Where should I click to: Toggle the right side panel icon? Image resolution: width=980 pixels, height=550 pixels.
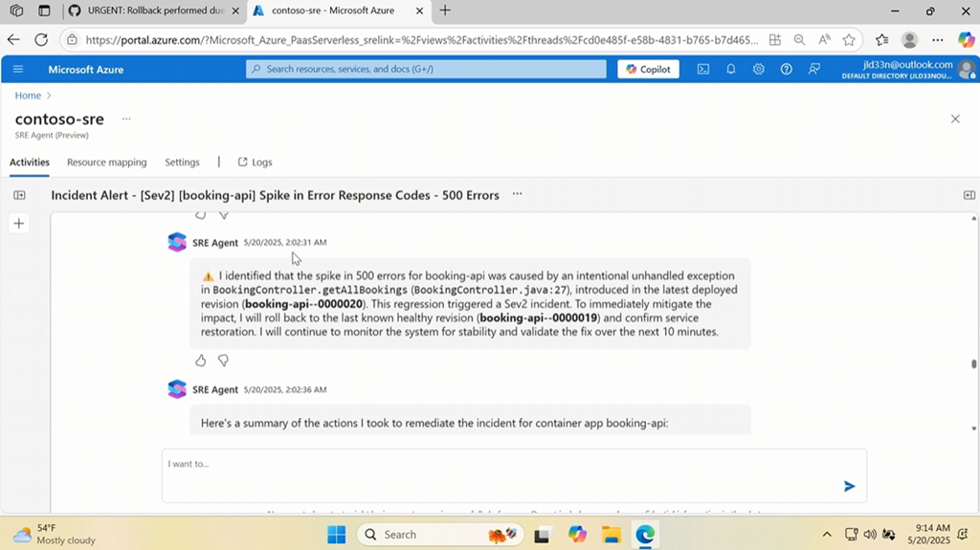(x=969, y=195)
